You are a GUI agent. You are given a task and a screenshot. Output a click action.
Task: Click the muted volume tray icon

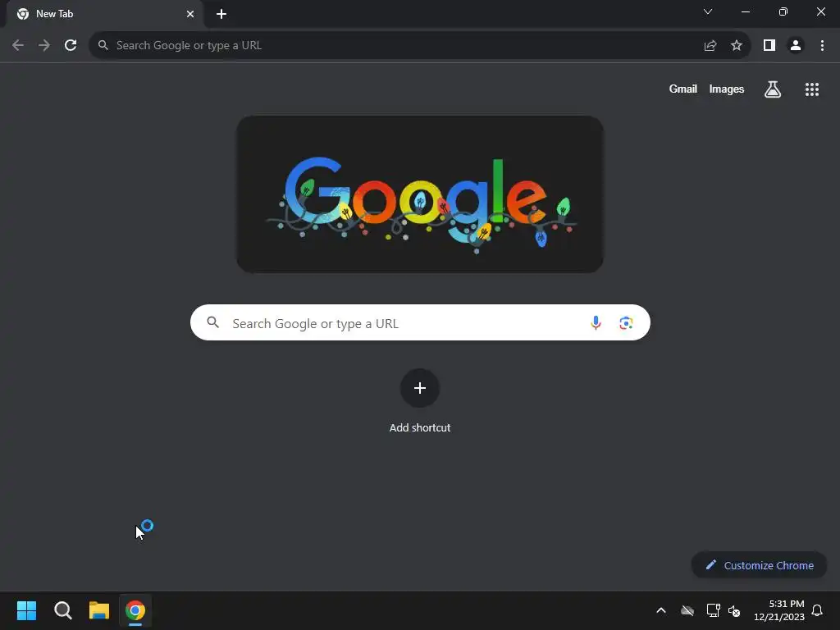734,610
